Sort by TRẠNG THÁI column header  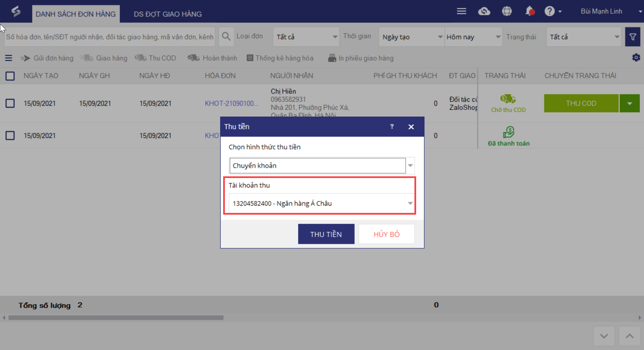click(x=505, y=76)
